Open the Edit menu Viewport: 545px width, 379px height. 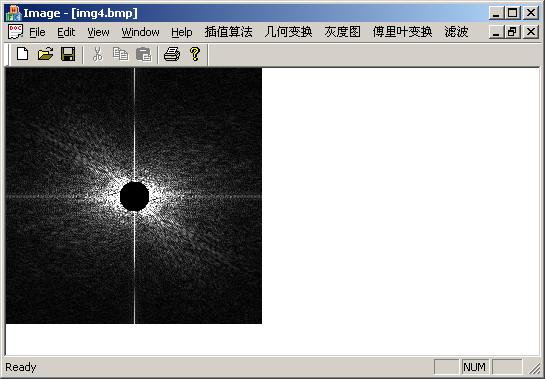tap(66, 32)
